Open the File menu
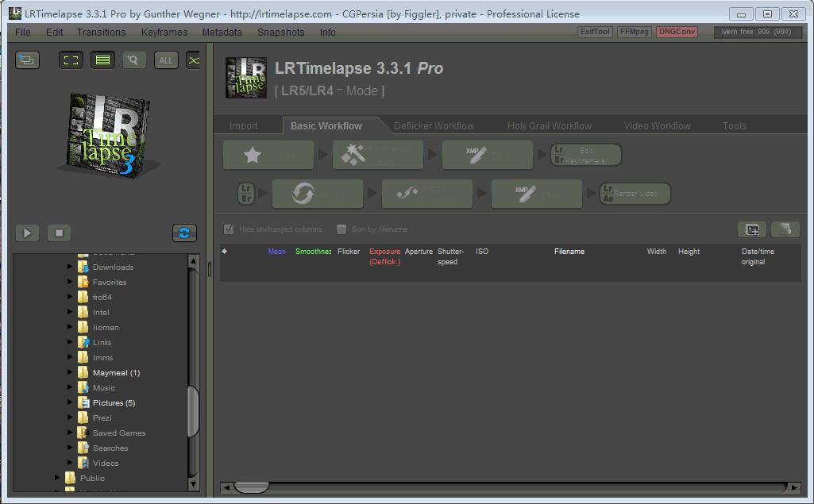The image size is (814, 504). (x=23, y=33)
